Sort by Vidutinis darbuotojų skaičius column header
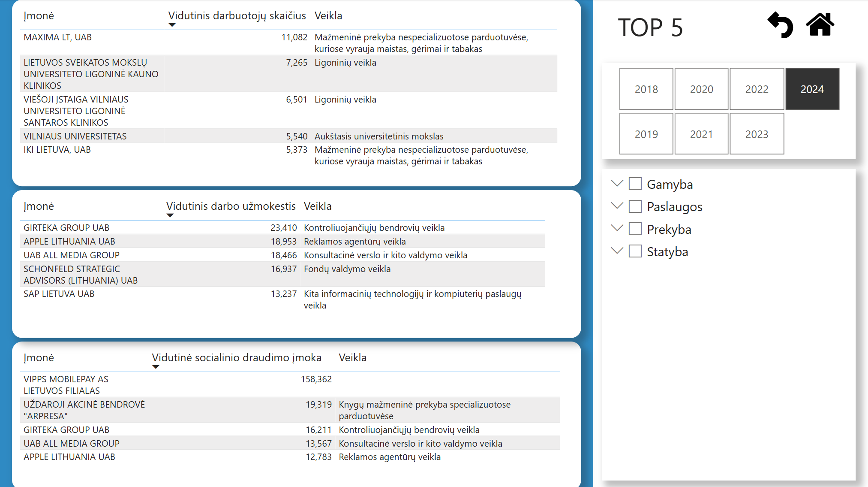 [237, 16]
